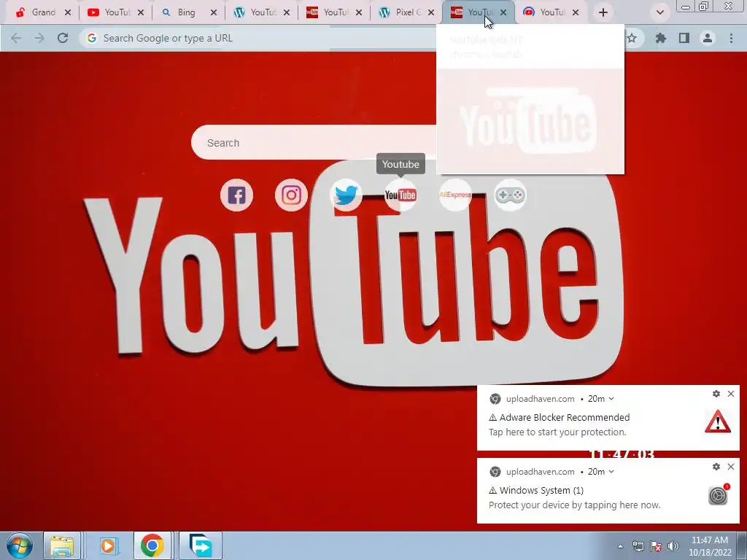Open Windows Explorer from taskbar
Screen dimensions: 747x560
[62, 545]
